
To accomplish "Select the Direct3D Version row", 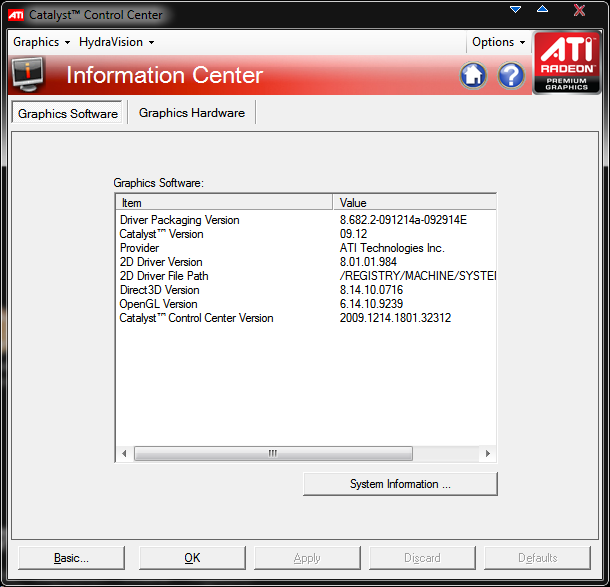I will [x=306, y=290].
